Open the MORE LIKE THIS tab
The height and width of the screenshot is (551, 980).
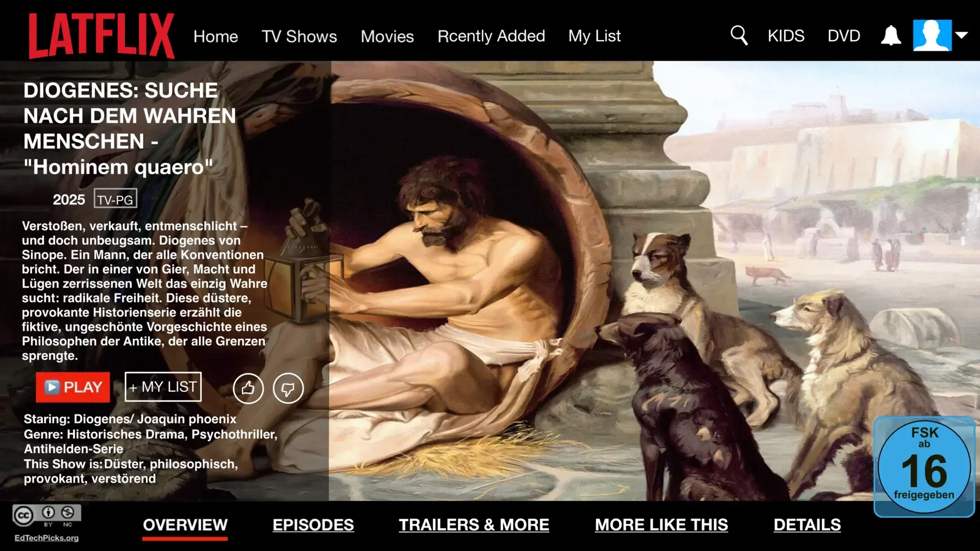point(661,525)
